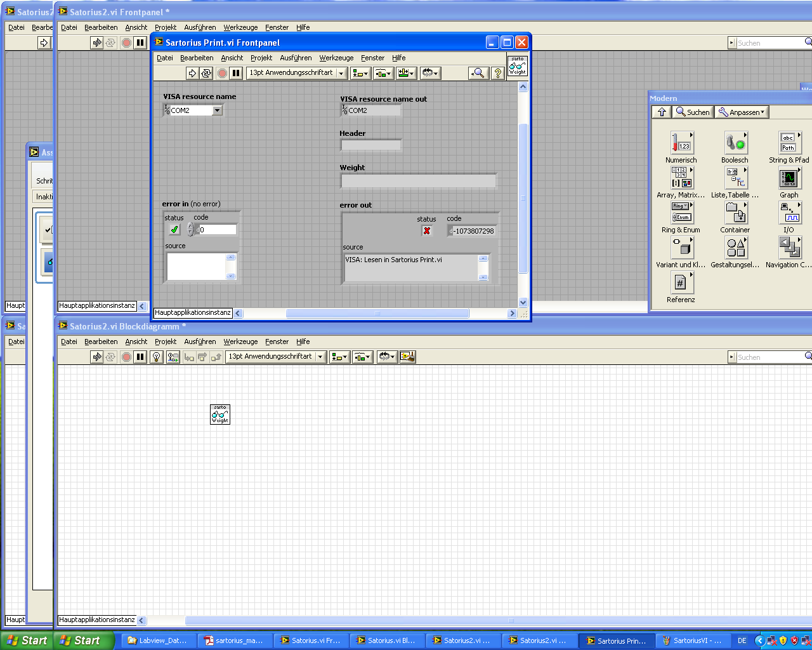Open Ansicht menu in Satorius2.vi Frontpanel
The image size is (812, 650).
pos(136,27)
